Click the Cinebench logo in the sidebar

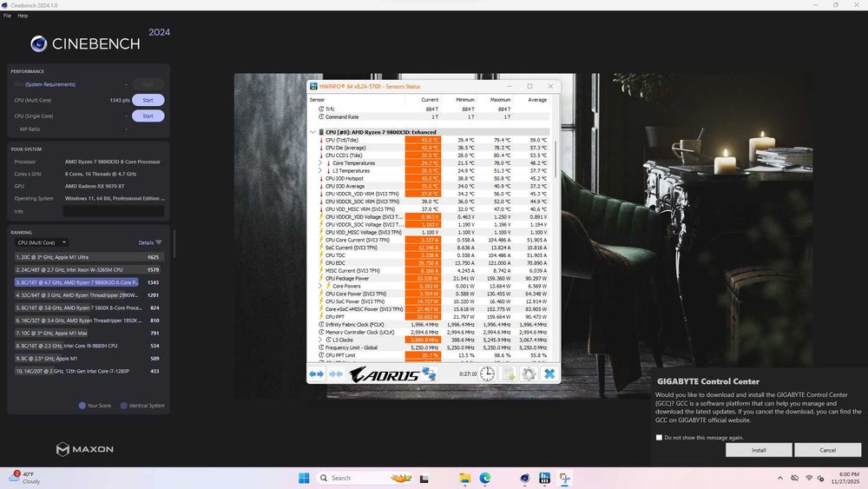85,43
